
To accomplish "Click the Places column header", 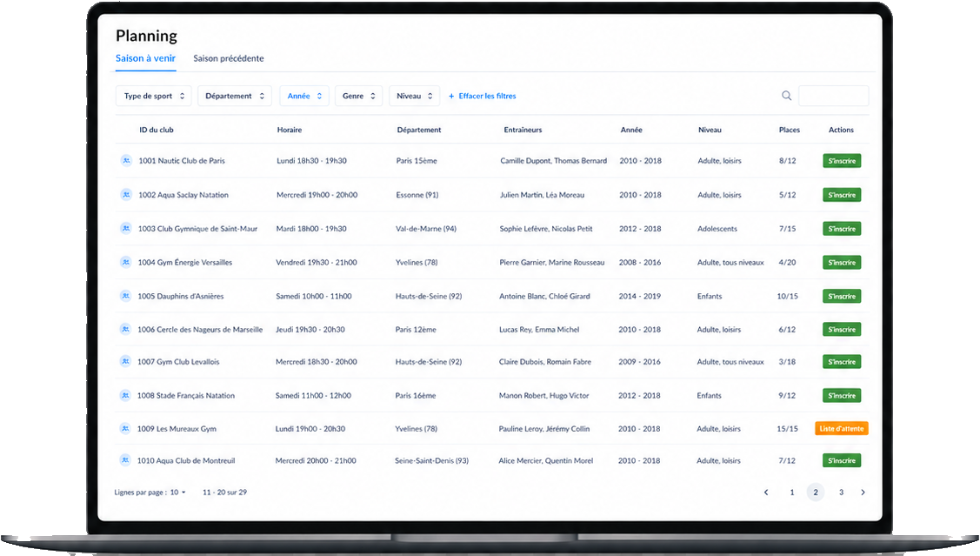I will tap(790, 131).
